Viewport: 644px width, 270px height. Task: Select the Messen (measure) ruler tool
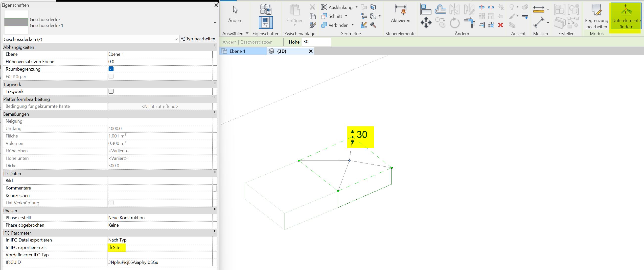click(539, 9)
